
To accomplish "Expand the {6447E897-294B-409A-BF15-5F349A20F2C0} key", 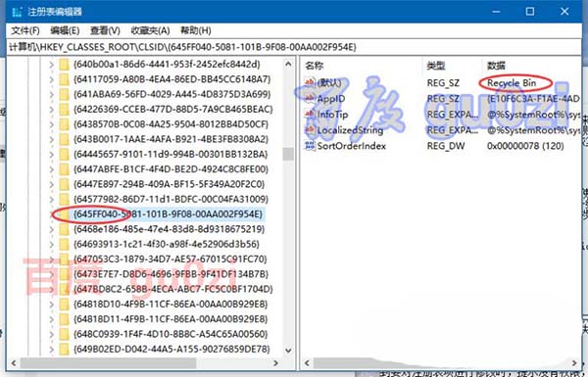I will pyautogui.click(x=52, y=184).
